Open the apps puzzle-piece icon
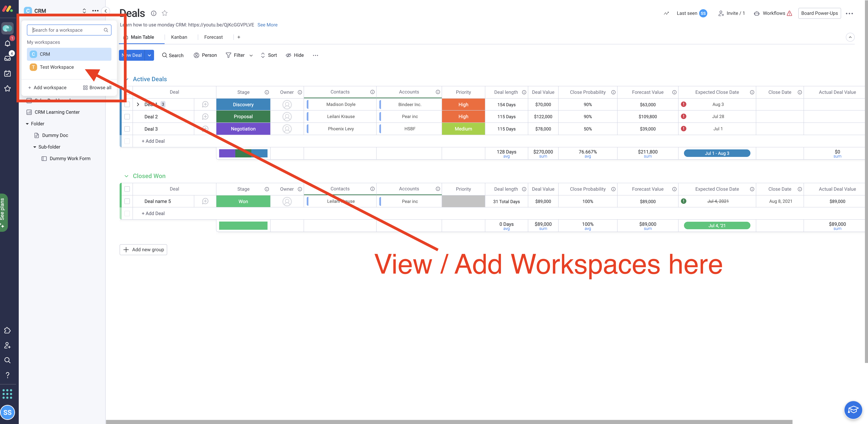 tap(7, 330)
